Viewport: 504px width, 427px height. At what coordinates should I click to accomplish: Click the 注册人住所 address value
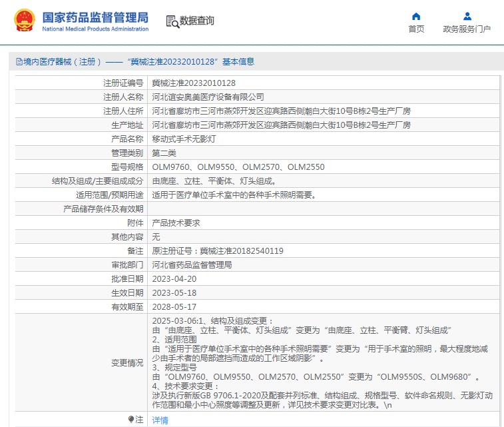(281, 111)
